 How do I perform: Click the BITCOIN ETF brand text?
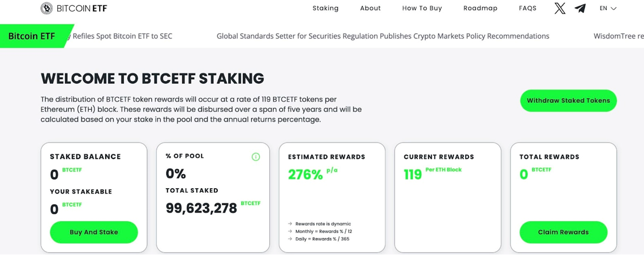81,8
